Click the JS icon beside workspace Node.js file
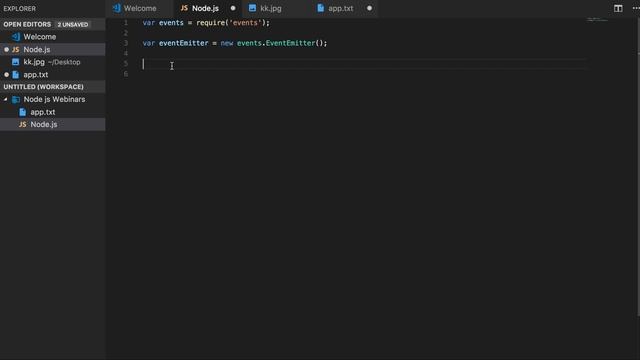 click(22, 124)
